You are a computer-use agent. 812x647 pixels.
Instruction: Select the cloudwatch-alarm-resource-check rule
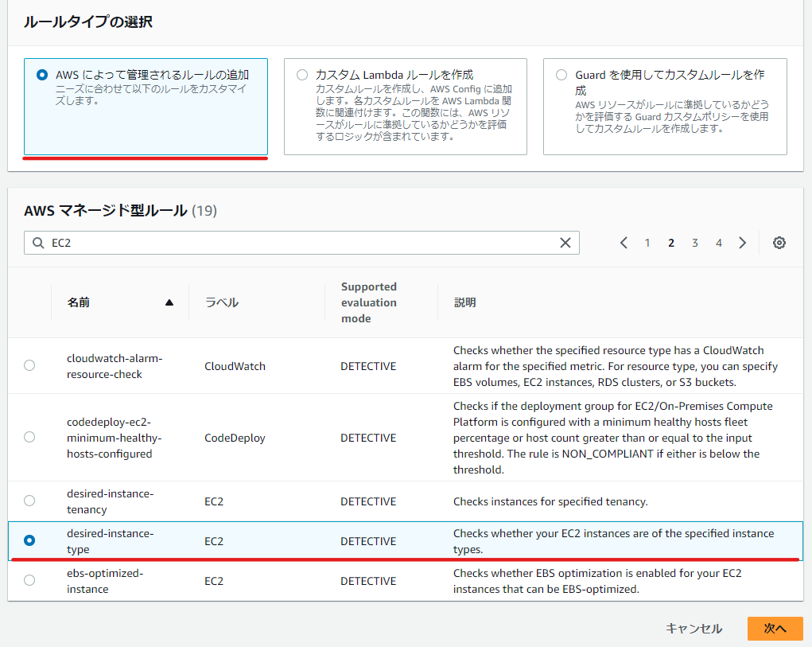click(29, 365)
